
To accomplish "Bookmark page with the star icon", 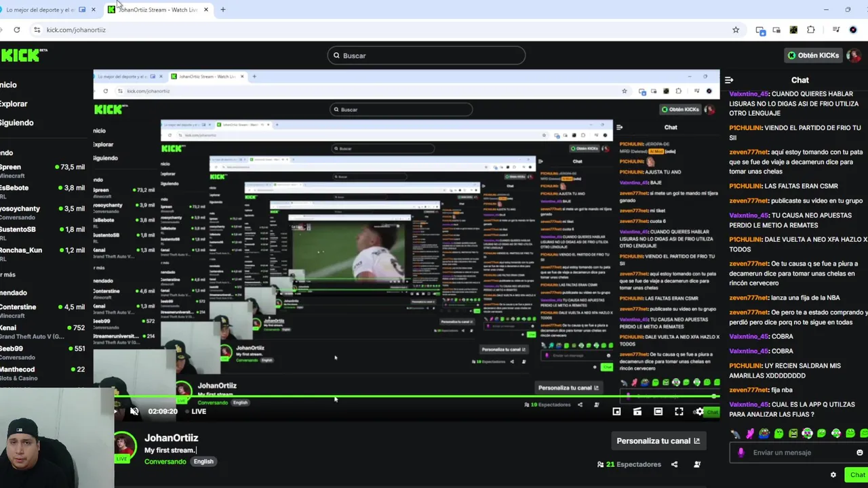I will (x=736, y=30).
